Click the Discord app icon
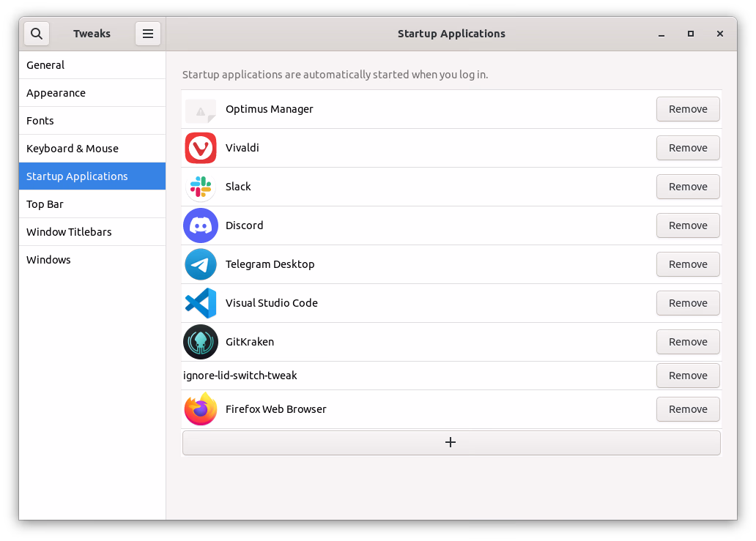This screenshot has height=541, width=756. pos(201,225)
